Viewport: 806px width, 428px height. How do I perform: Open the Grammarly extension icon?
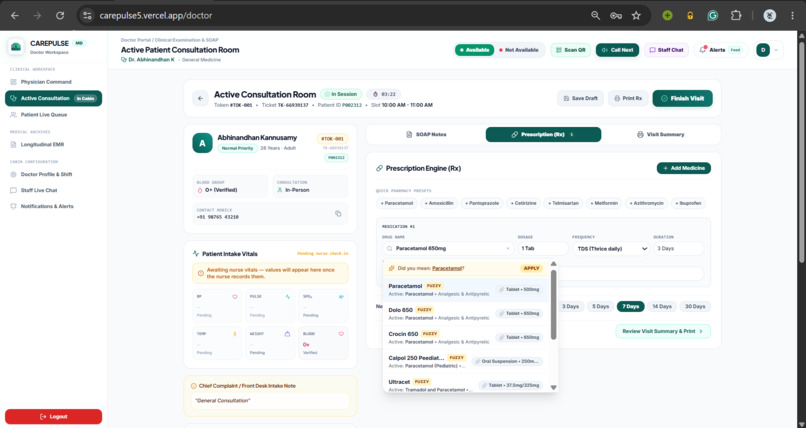click(x=712, y=15)
